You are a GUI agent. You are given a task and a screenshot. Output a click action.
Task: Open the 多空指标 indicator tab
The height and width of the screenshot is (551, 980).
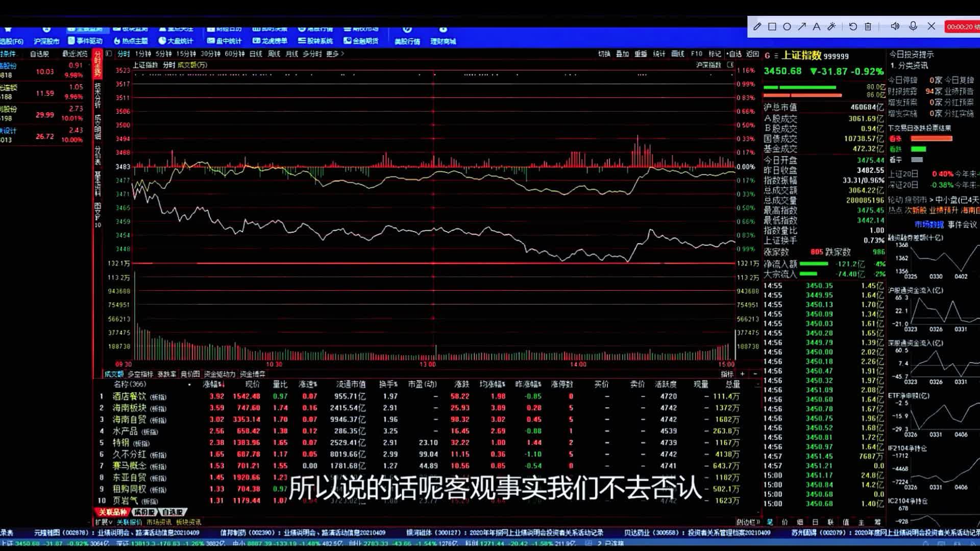(140, 374)
